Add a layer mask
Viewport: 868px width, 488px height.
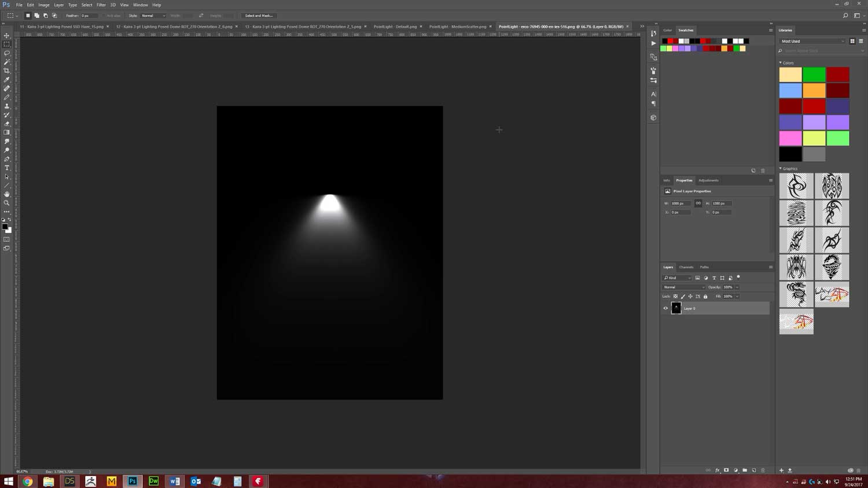726,470
